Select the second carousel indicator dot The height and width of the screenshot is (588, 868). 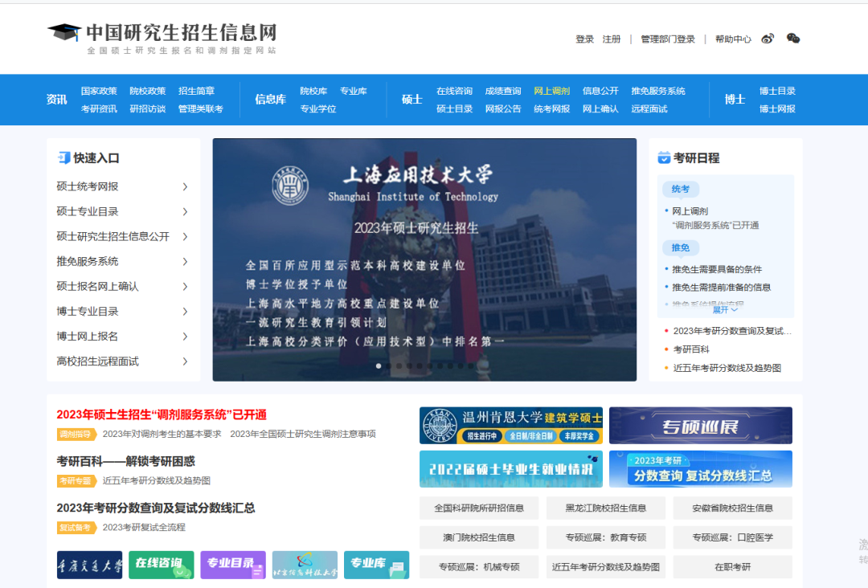point(389,365)
